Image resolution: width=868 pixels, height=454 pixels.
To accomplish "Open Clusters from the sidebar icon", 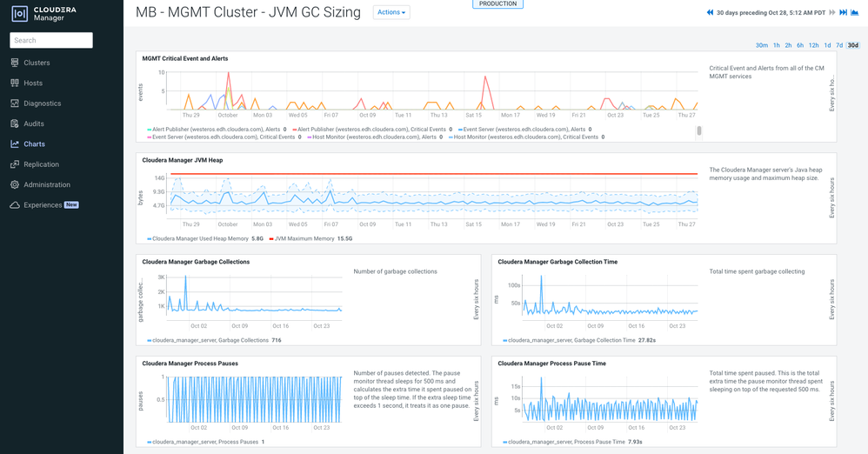I will tap(15, 63).
